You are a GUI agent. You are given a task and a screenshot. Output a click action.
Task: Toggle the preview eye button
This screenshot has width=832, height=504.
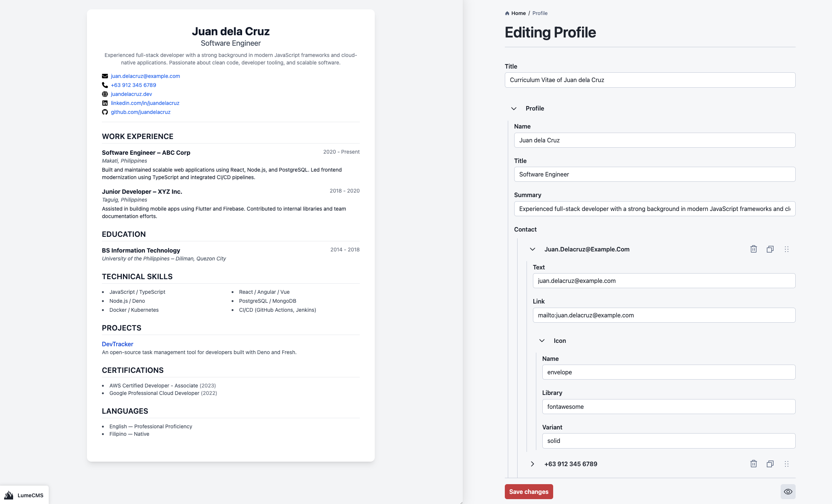click(x=788, y=492)
